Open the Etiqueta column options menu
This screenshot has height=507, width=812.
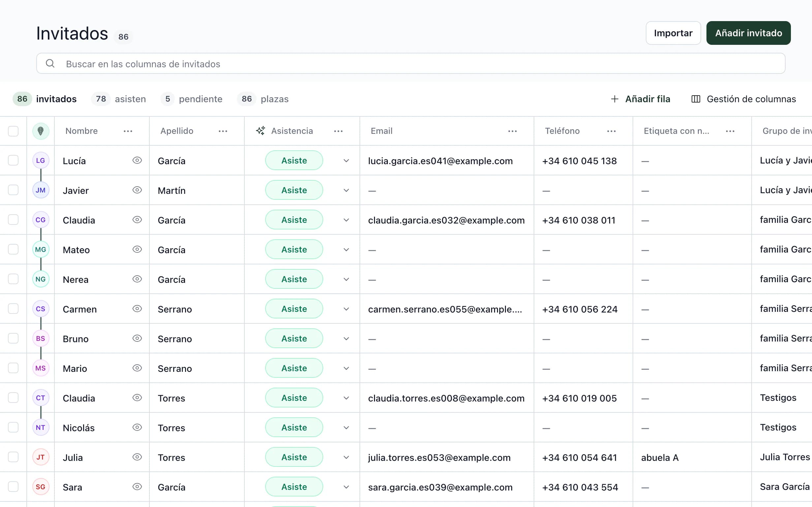point(730,131)
